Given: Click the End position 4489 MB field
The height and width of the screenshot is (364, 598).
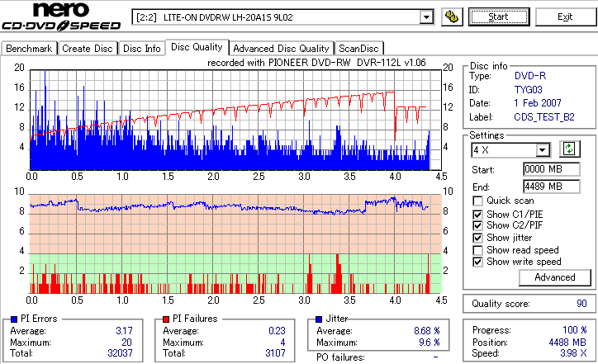Looking at the screenshot, I should pos(552,187).
